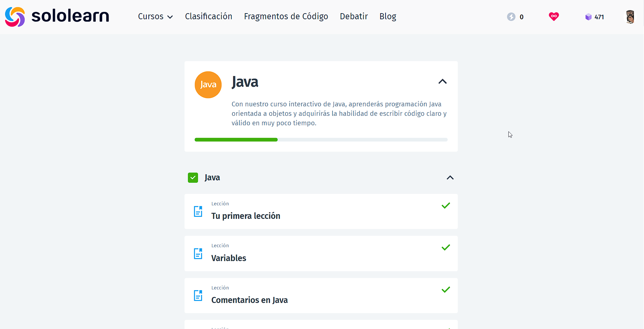Collapse the Java course description card
This screenshot has width=644, height=329.
click(442, 81)
